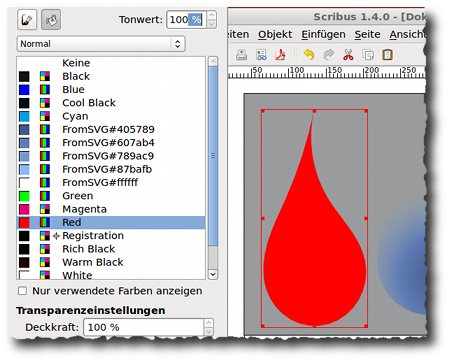451x364 pixels.
Task: Click the Redo arrow icon
Action: coord(329,55)
